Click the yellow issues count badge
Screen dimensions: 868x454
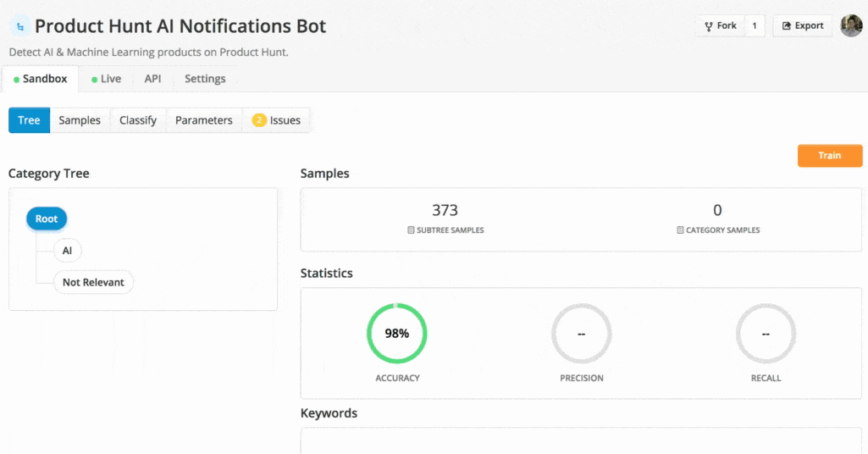tap(259, 120)
